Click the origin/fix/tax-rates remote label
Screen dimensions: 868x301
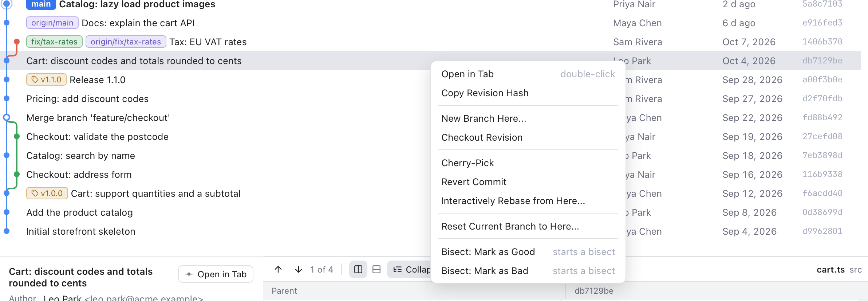[x=126, y=42]
